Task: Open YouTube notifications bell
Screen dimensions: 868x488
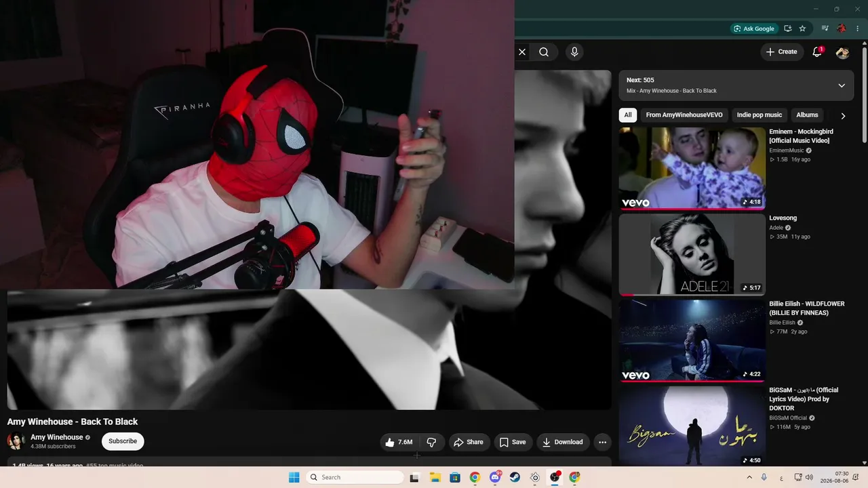Action: 817,52
